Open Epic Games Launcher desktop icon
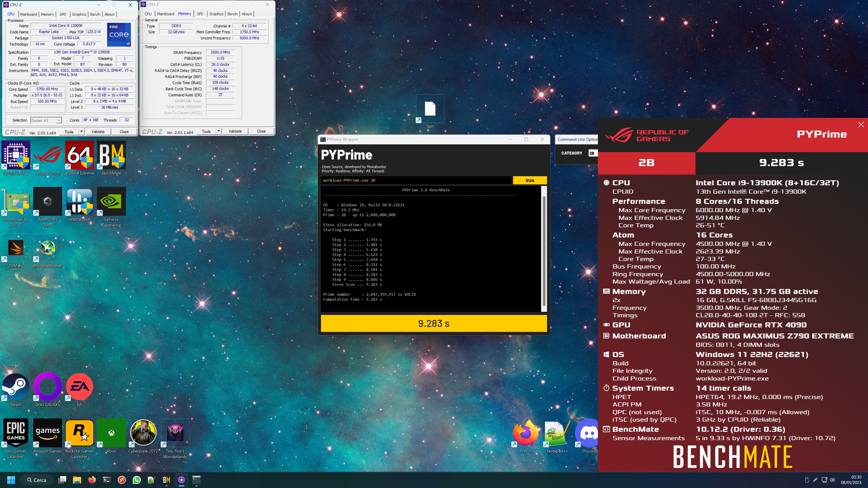Screen dimensions: 868x488 click(x=16, y=439)
